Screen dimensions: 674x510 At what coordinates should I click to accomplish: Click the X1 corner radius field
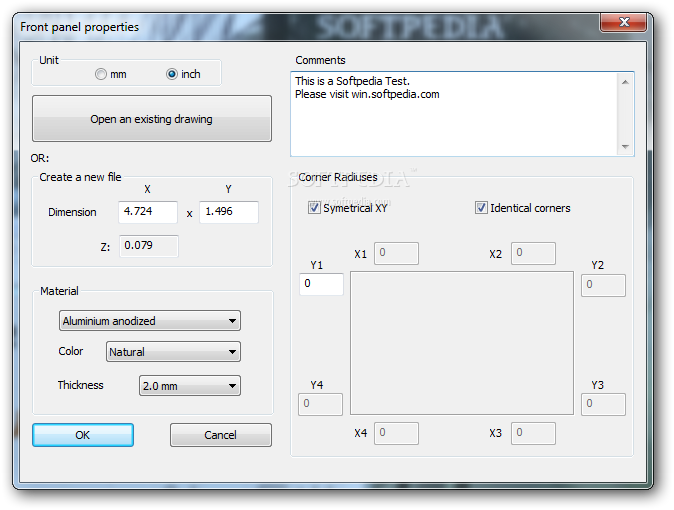click(x=396, y=253)
